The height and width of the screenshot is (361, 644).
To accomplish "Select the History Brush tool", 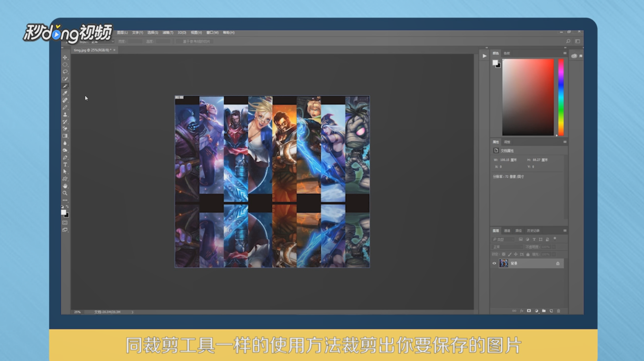I will click(x=65, y=122).
